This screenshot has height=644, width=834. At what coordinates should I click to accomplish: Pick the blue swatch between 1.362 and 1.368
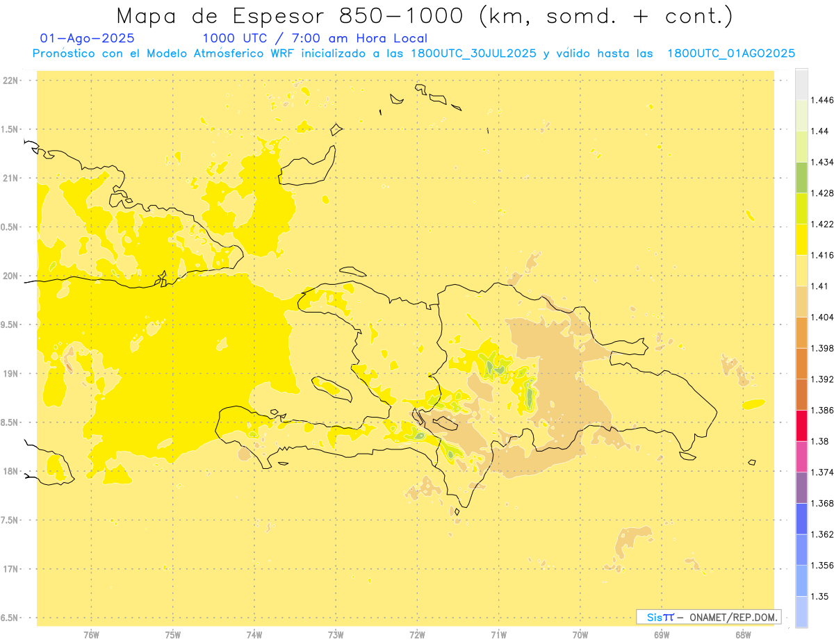pyautogui.click(x=801, y=518)
